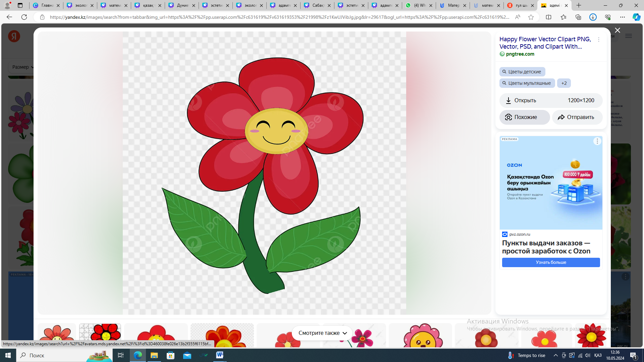Open Word from Windows taskbar

[220, 355]
